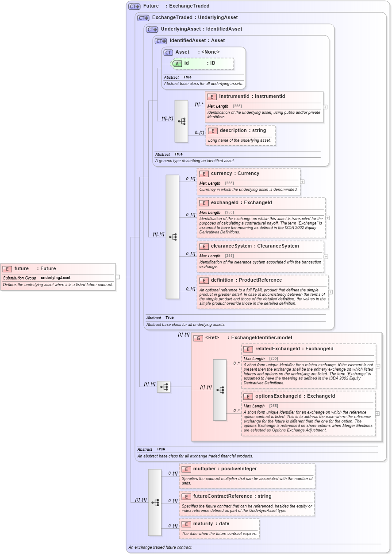Click the E icon of relatedExchangeId element
This screenshot has height=554, width=392.
248,349
